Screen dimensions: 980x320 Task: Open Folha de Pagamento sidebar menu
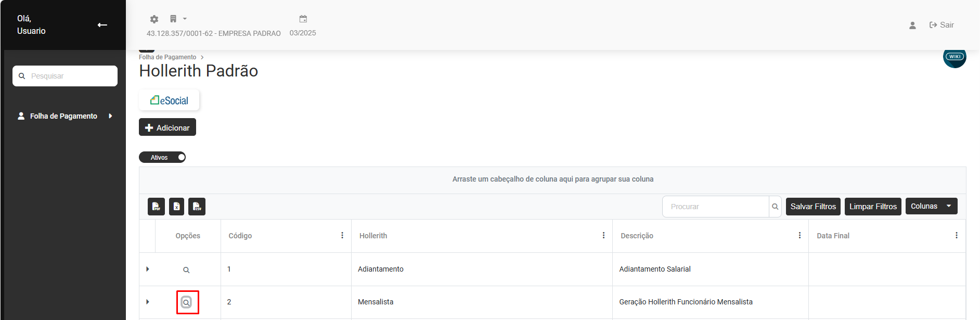(64, 116)
